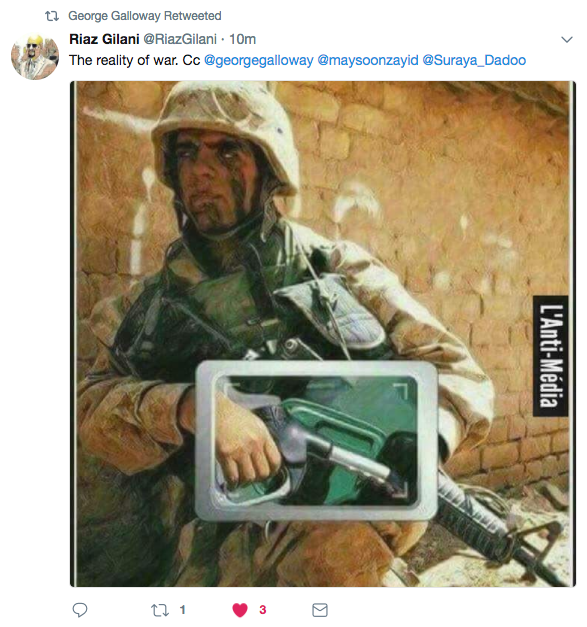Screen dimensions: 587x627
Task: Click the George Galloway Retweeted label
Action: [145, 16]
